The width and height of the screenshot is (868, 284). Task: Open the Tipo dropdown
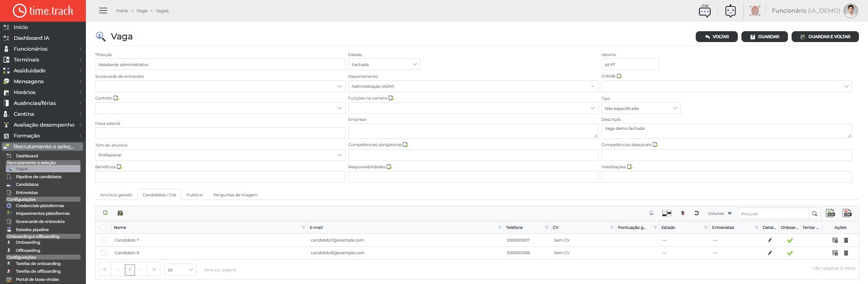click(641, 108)
